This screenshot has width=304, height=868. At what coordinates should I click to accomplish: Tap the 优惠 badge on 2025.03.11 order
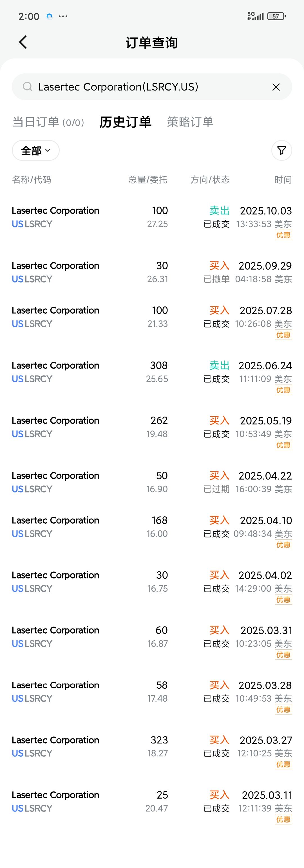click(x=283, y=819)
